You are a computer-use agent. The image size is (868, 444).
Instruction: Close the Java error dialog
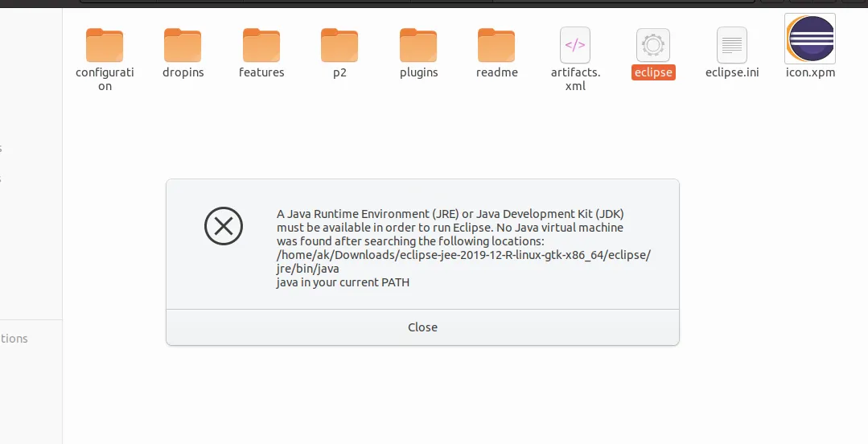tap(422, 327)
